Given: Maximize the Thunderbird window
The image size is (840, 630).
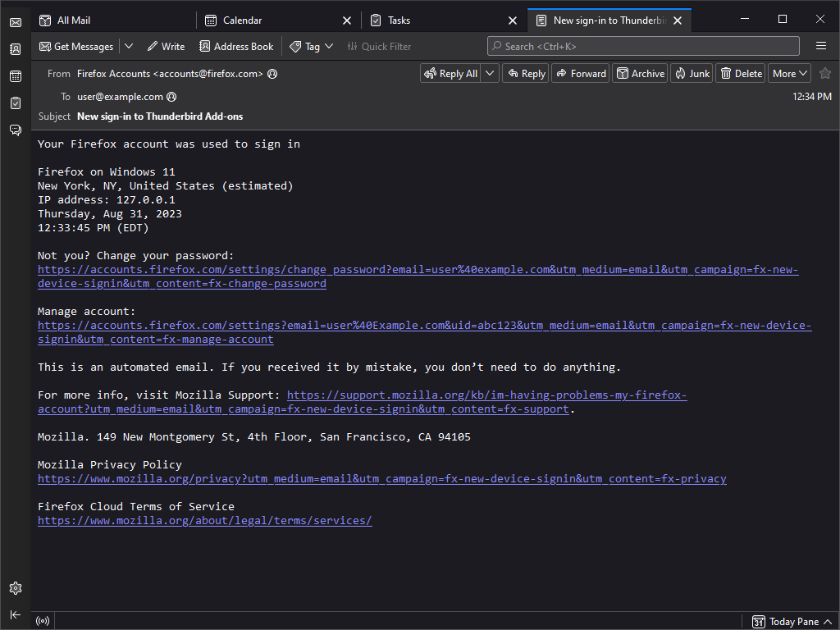Looking at the screenshot, I should click(782, 20).
